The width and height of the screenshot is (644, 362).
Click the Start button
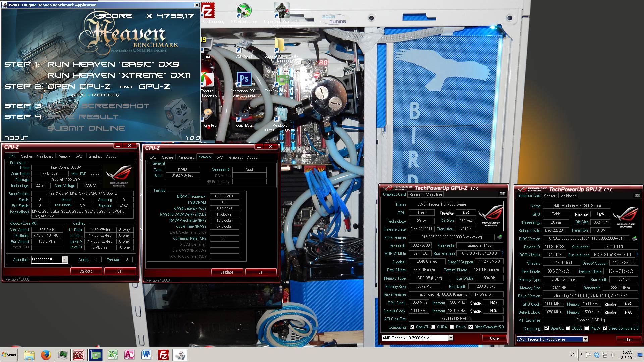pos(9,355)
